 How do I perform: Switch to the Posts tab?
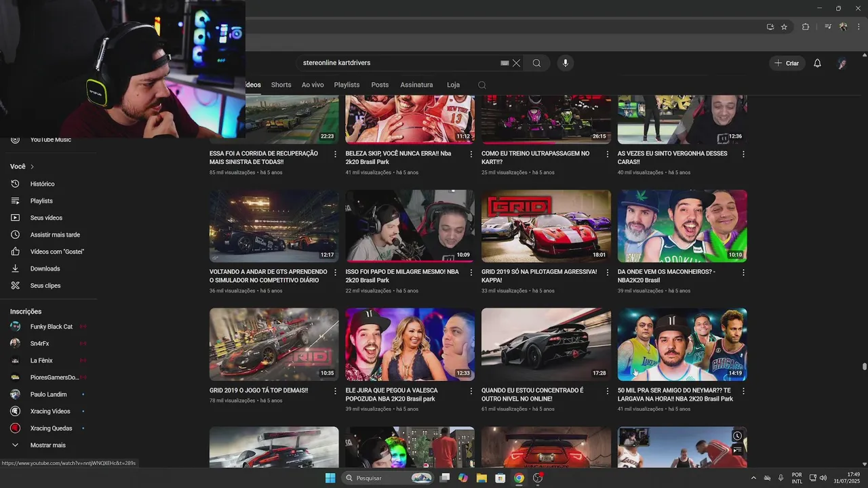tap(380, 85)
